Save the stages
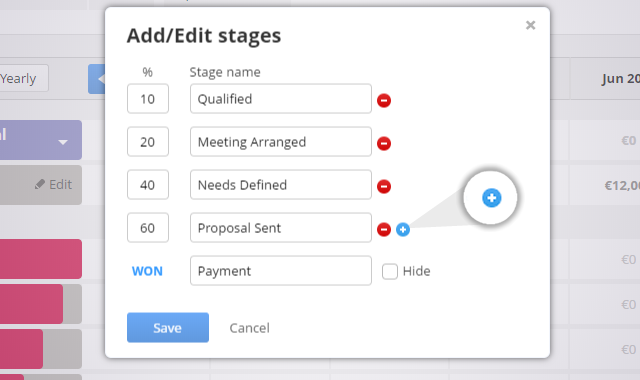640x380 pixels. [x=168, y=327]
